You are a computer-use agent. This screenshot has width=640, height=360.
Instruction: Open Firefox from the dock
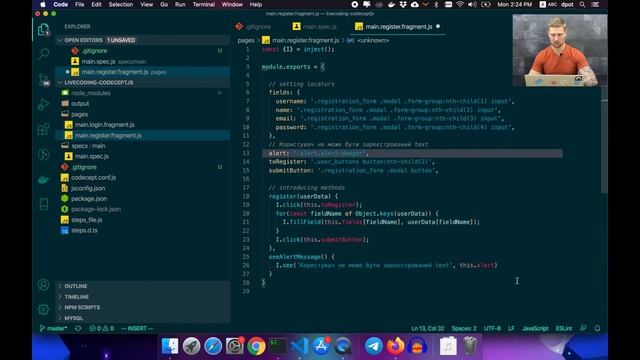pos(395,346)
